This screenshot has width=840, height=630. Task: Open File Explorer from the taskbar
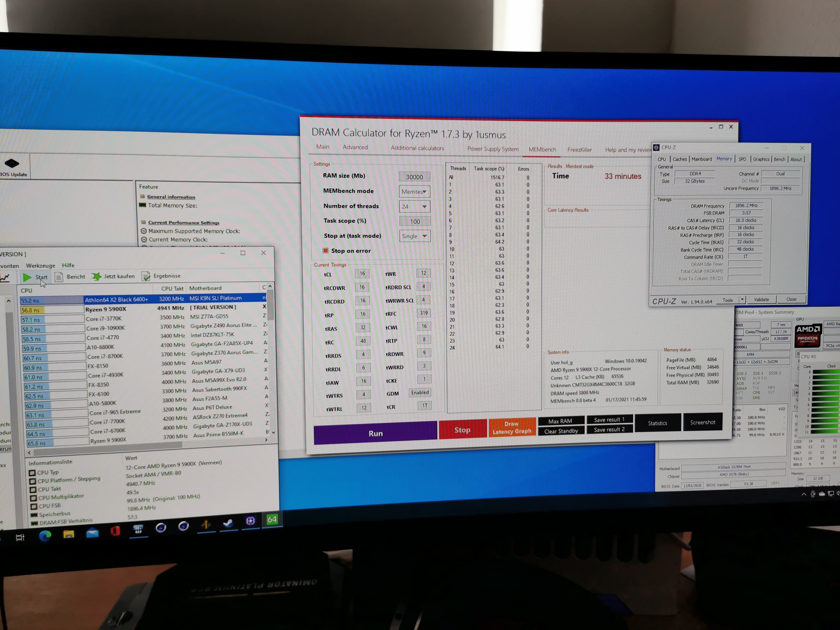69,534
